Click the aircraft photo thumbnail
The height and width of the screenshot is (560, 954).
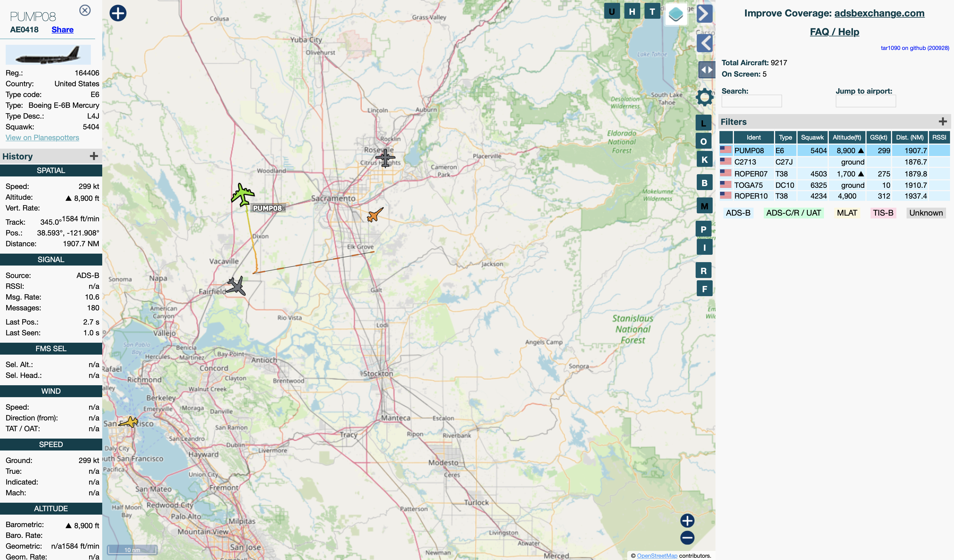click(48, 55)
